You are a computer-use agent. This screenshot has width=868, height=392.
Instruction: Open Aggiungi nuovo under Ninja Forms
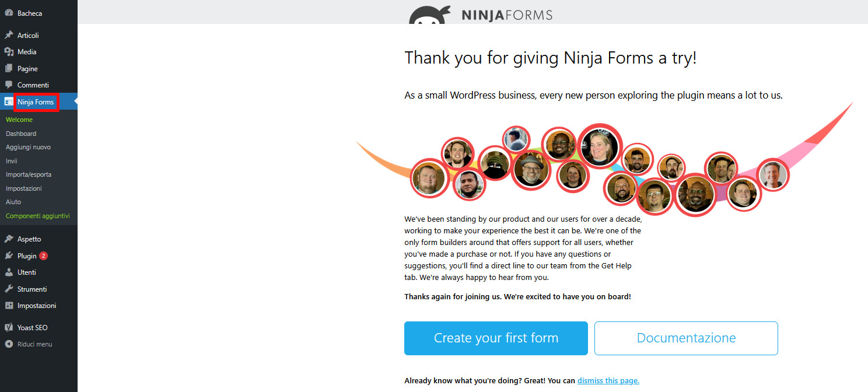click(x=28, y=147)
